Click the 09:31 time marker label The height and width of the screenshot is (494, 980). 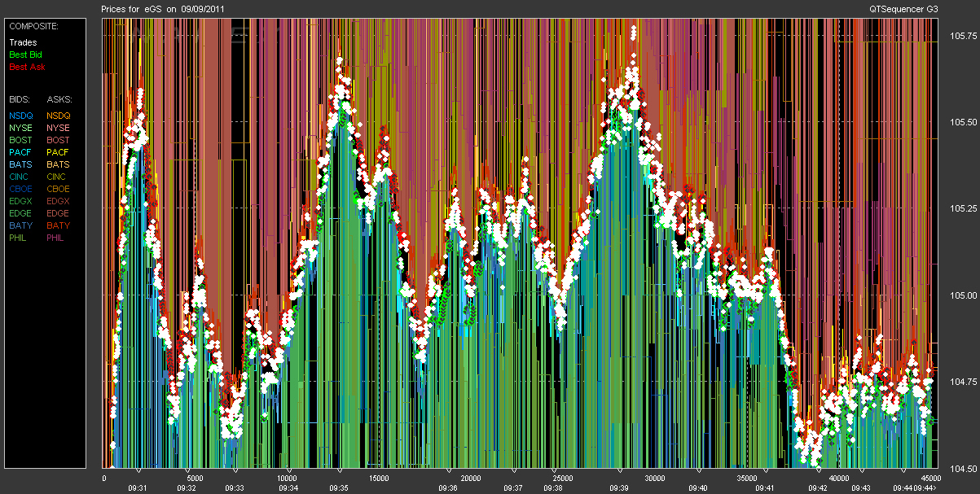click(x=137, y=488)
